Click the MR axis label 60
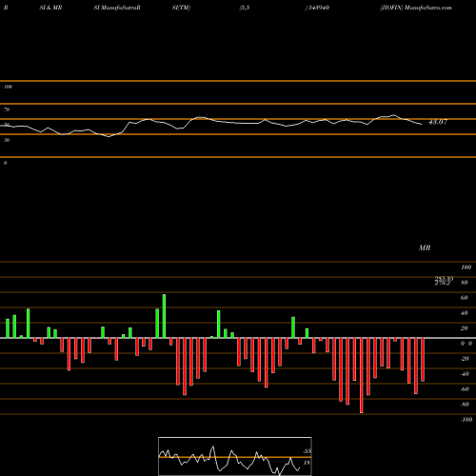The width and height of the screenshot is (476, 476). [464, 298]
